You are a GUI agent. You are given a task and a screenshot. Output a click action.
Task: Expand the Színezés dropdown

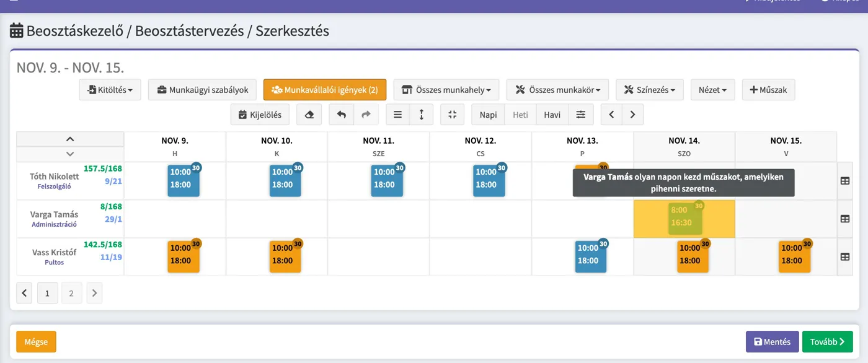click(x=650, y=90)
